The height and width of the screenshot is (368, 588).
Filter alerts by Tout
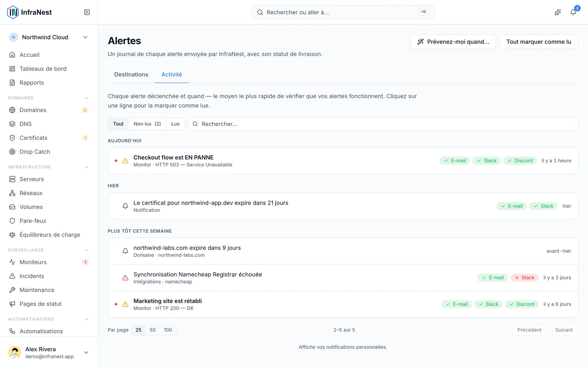coord(118,124)
